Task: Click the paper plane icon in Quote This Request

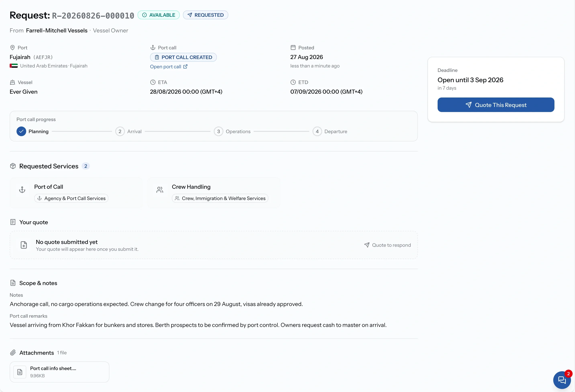Action: pyautogui.click(x=468, y=105)
